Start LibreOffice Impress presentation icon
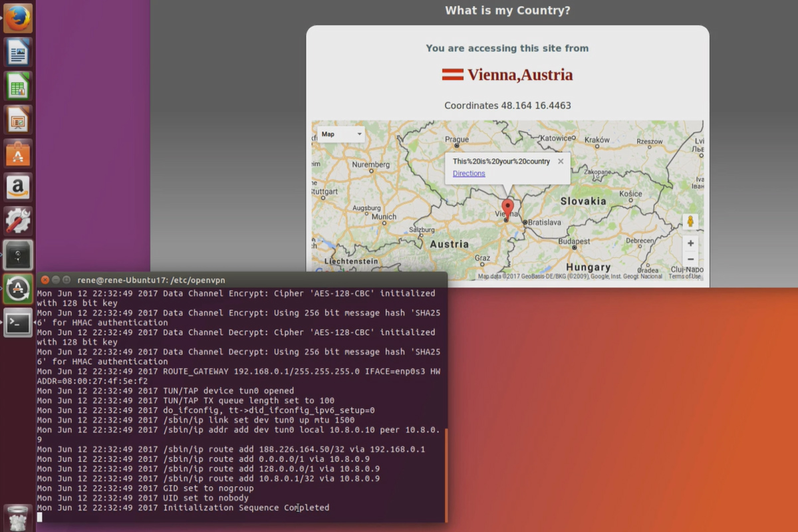Viewport: 798px width, 532px height. point(18,120)
